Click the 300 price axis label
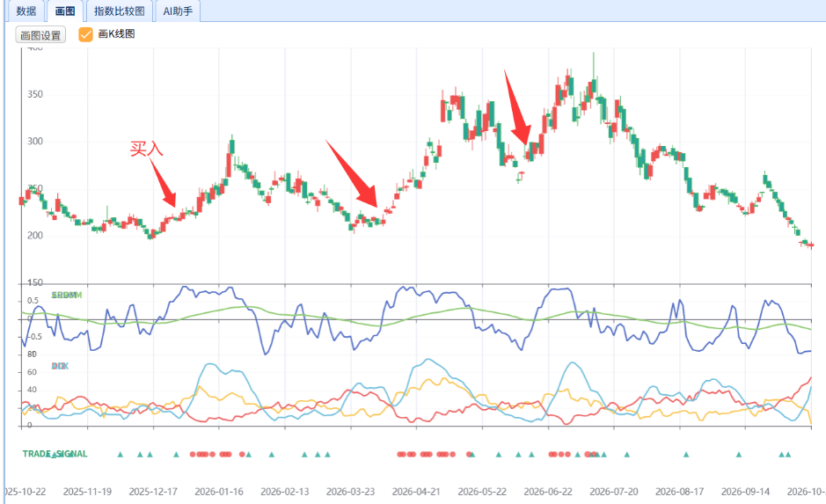Viewport: 826px width, 504px height. coord(35,141)
